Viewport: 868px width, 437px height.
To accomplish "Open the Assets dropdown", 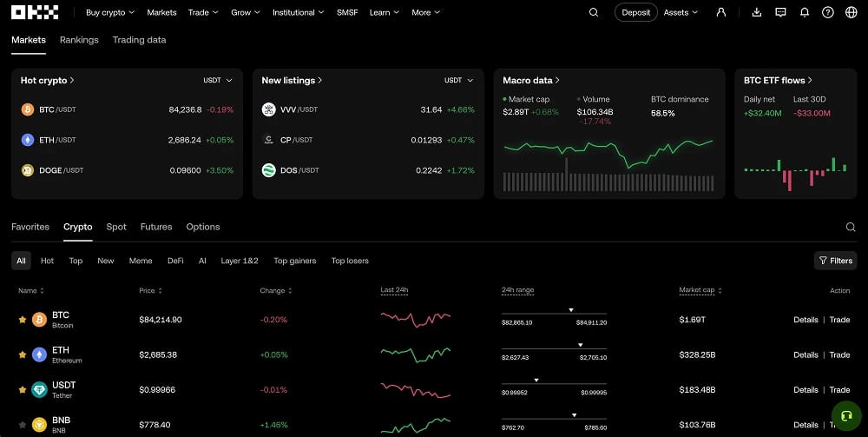I will (x=681, y=12).
